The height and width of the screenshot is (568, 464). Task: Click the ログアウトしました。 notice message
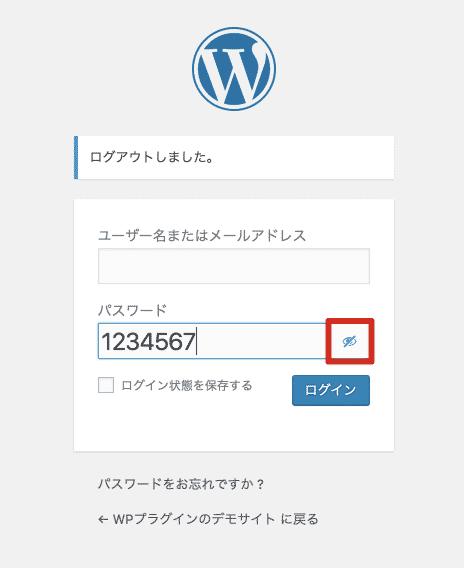[152, 157]
